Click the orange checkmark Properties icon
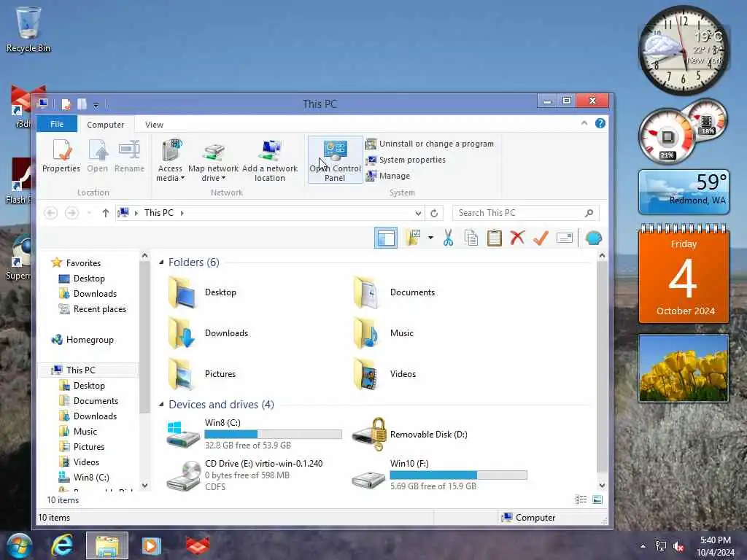The width and height of the screenshot is (747, 560). [541, 238]
